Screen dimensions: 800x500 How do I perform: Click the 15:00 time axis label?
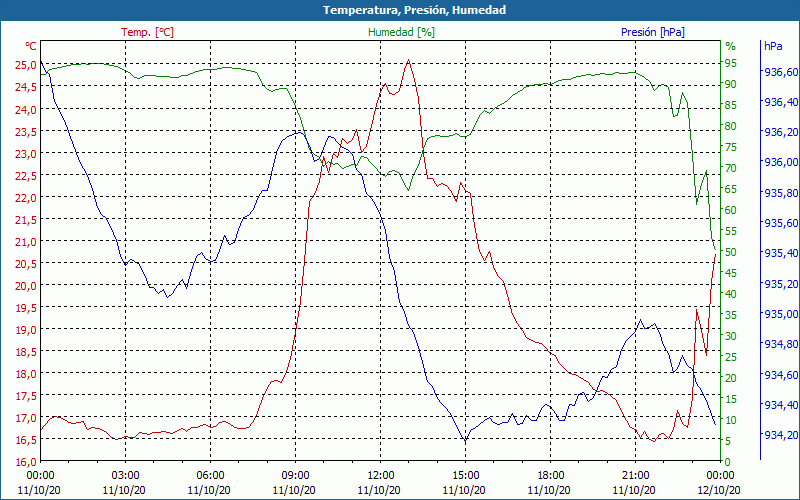465,476
